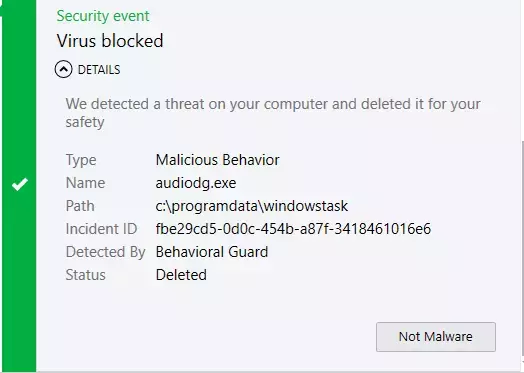Screen dimensions: 524x373
Task: Click the Path field label
Action: coord(80,206)
